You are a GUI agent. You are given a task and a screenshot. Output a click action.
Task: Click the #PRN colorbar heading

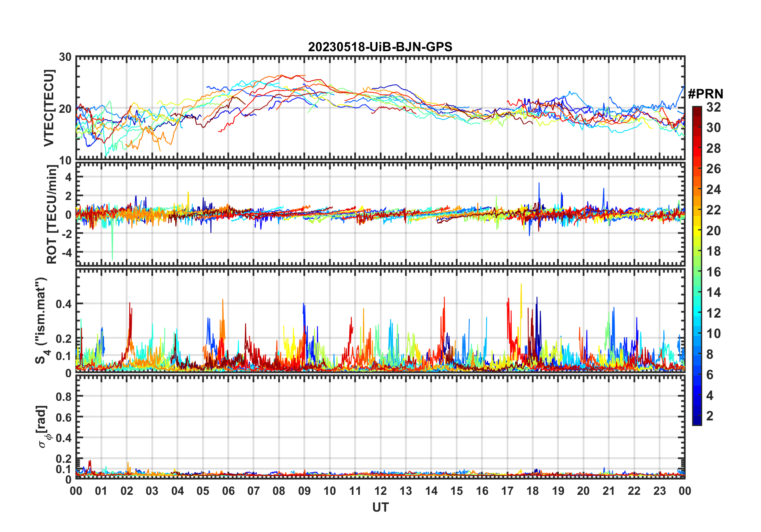pyautogui.click(x=706, y=94)
